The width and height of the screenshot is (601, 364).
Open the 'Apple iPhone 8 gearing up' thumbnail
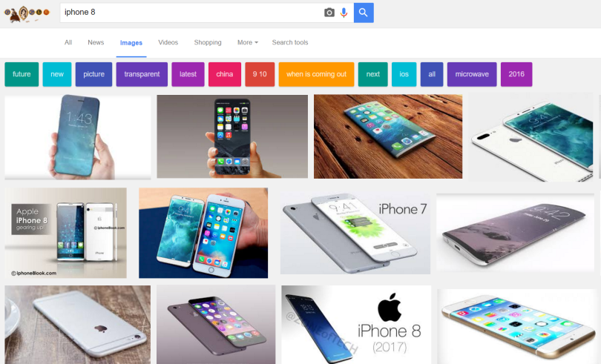65,233
